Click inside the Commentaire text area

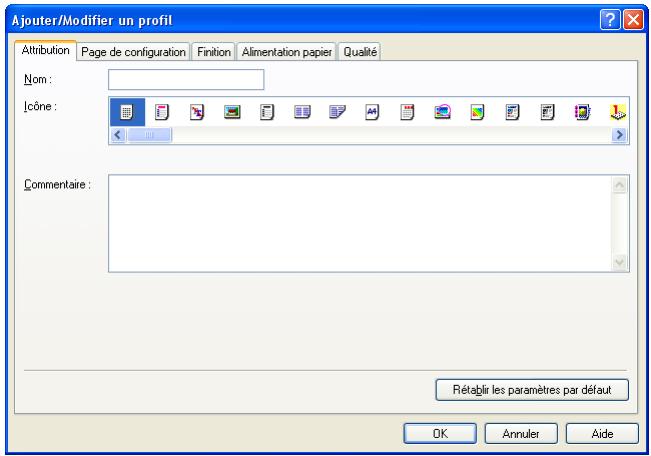(360, 223)
